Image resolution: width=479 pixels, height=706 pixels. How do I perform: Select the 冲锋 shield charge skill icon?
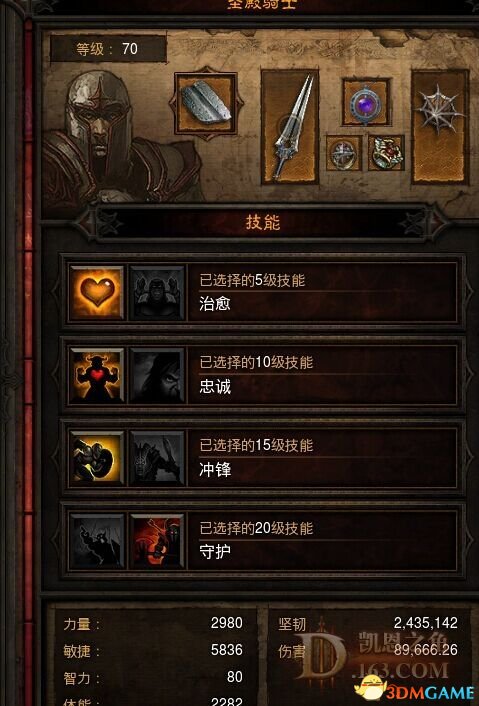pos(97,458)
